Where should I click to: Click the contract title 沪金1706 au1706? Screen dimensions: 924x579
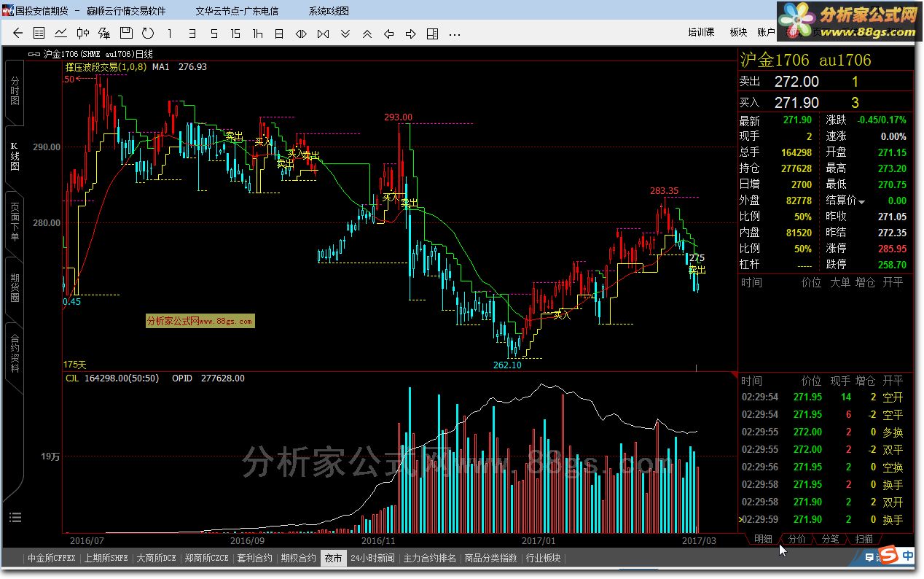806,60
